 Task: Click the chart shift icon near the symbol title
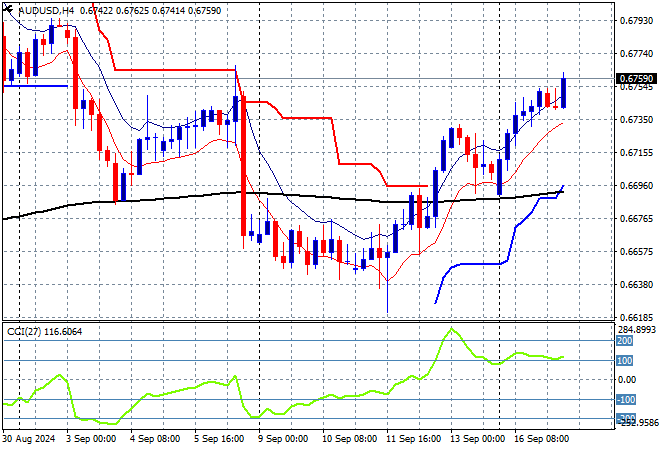point(8,8)
